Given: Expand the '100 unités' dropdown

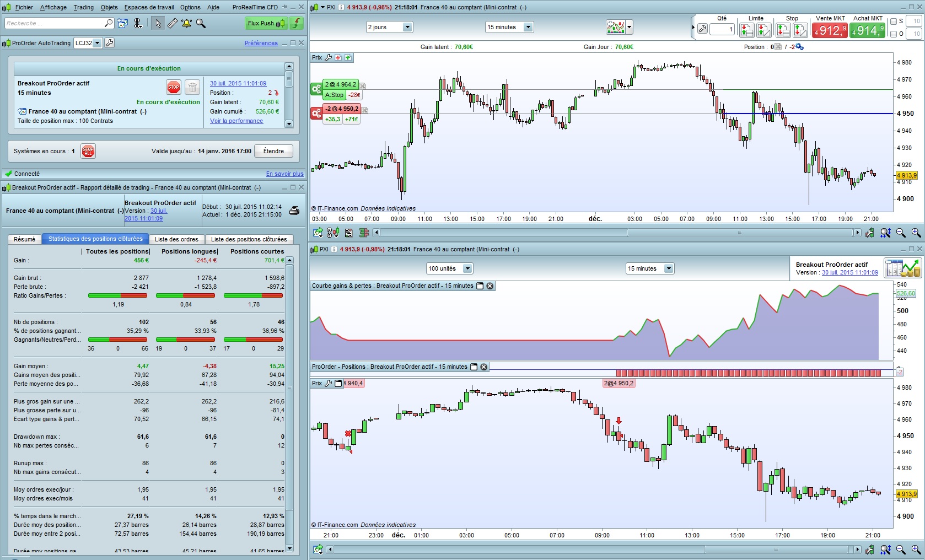Looking at the screenshot, I should pos(449,268).
